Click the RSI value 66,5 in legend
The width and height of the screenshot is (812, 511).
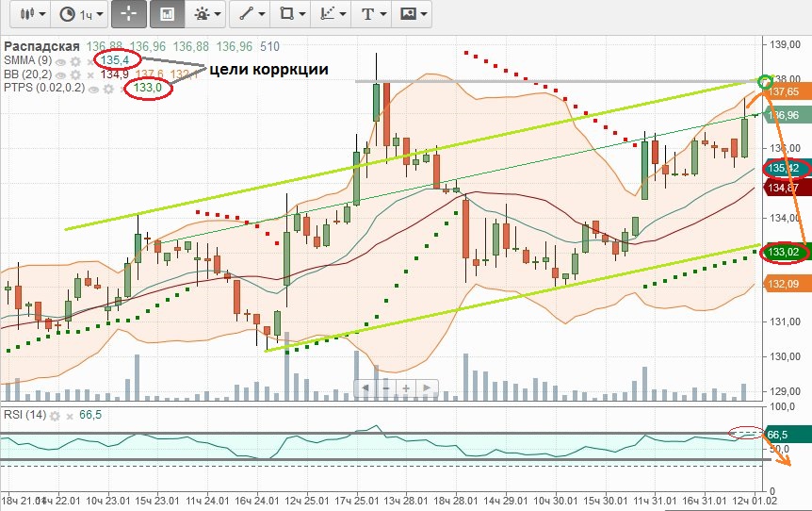(90, 415)
